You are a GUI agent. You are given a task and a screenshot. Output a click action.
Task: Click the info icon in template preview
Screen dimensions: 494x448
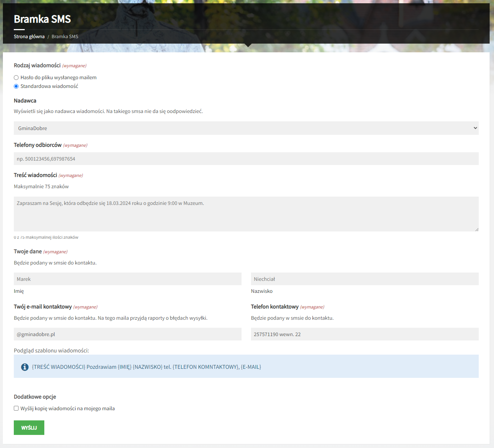(x=25, y=367)
